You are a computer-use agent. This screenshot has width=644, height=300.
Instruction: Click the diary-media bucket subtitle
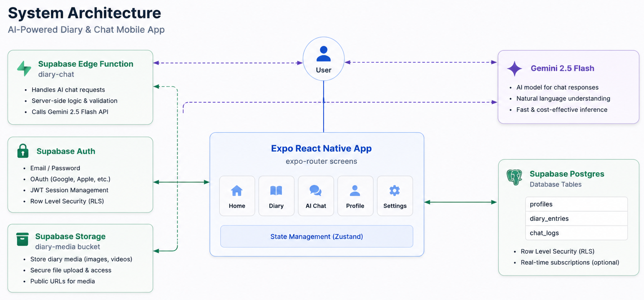click(x=68, y=247)
